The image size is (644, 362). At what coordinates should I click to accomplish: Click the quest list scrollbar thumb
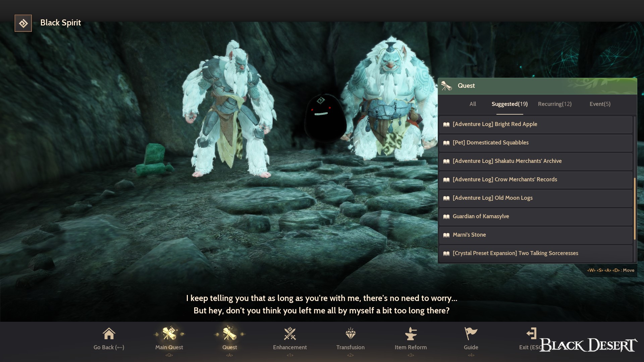pos(635,208)
